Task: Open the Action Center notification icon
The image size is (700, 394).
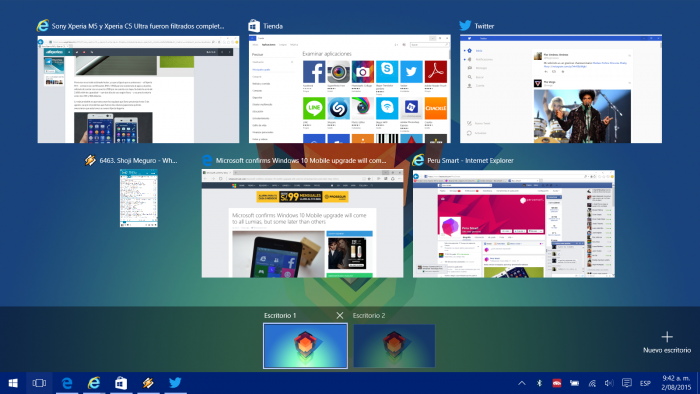Action: pyautogui.click(x=627, y=383)
